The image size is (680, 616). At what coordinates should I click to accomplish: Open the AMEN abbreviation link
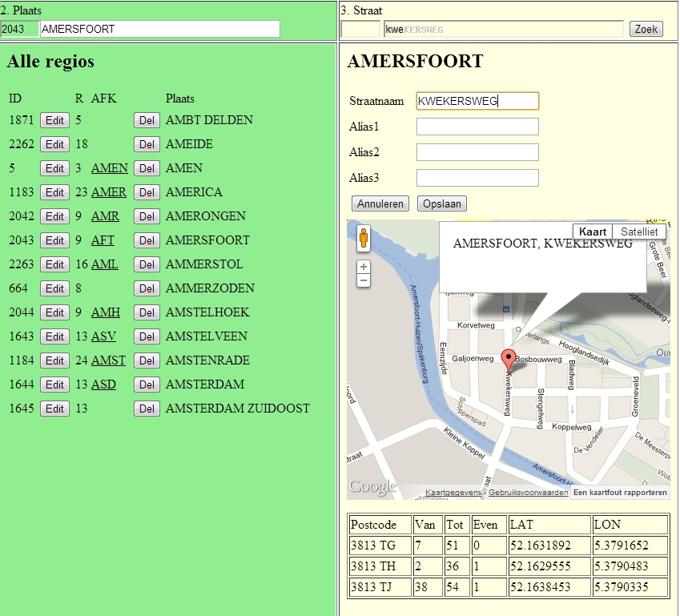pyautogui.click(x=109, y=168)
